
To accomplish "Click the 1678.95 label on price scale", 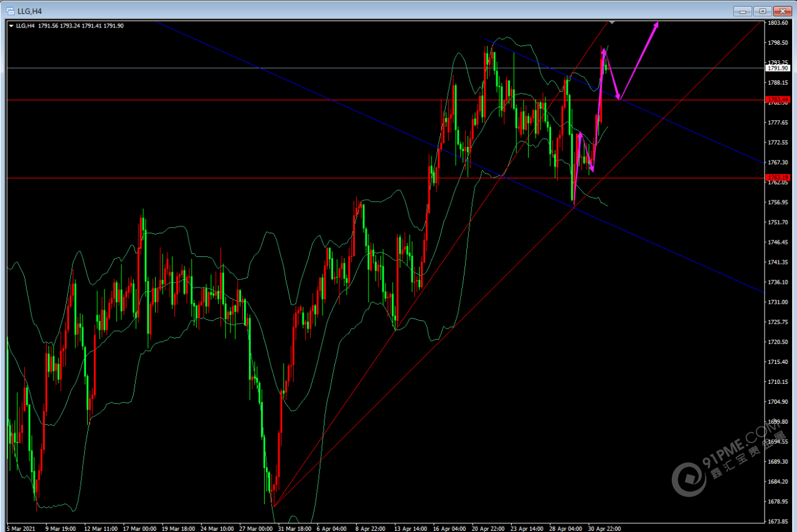I will tap(778, 501).
